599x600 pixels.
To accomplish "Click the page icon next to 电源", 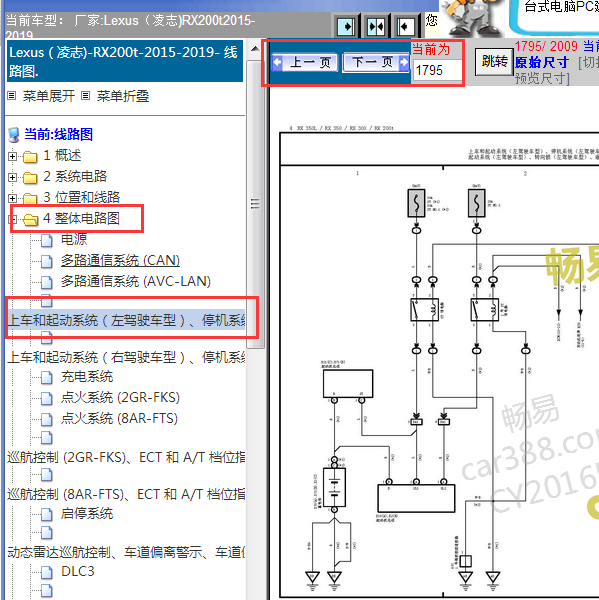I will tap(47, 240).
